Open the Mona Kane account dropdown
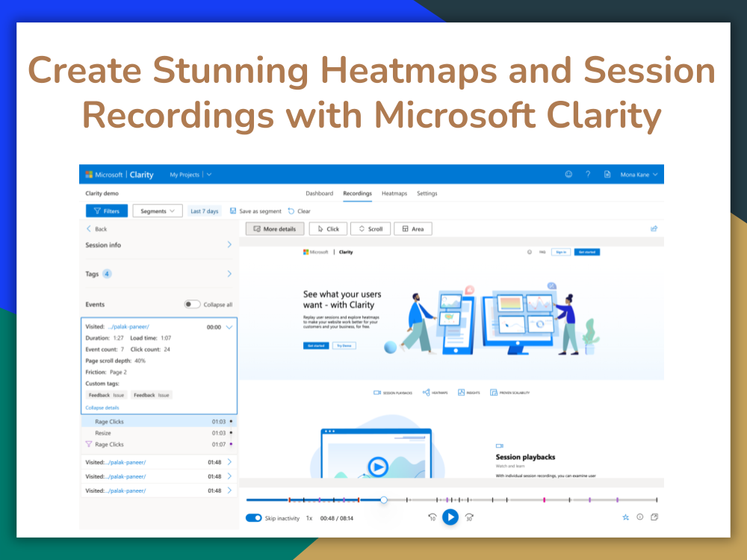747x560 pixels. tap(636, 174)
